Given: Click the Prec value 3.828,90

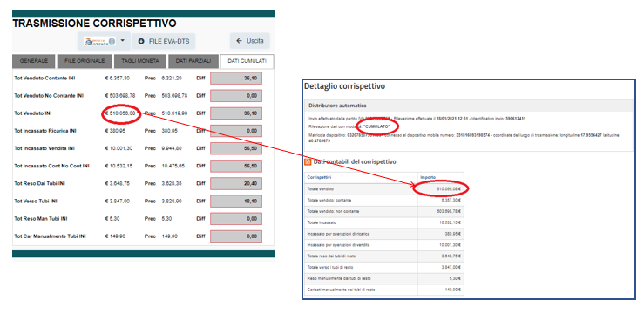Looking at the screenshot, I should (x=172, y=201).
